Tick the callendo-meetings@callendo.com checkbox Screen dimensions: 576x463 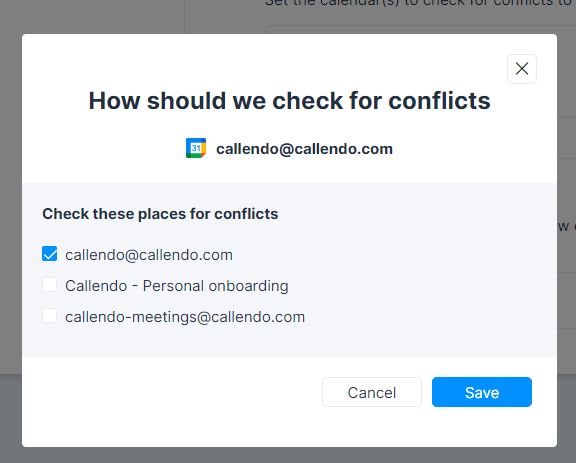[x=50, y=316]
